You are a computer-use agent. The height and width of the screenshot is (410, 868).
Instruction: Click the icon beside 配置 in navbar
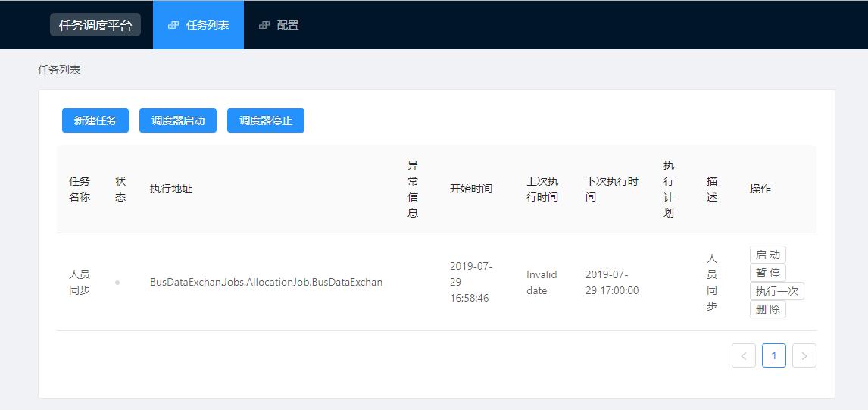coord(264,25)
